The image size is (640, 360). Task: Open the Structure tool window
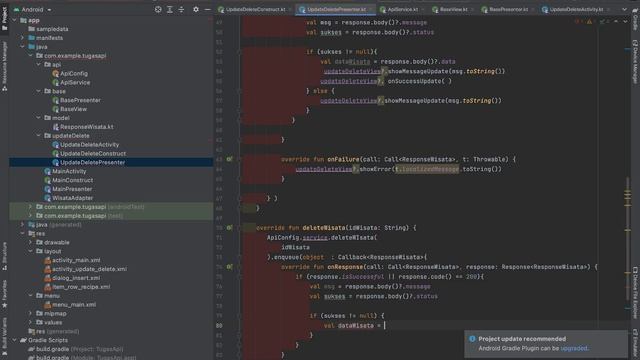pyautogui.click(x=4, y=256)
